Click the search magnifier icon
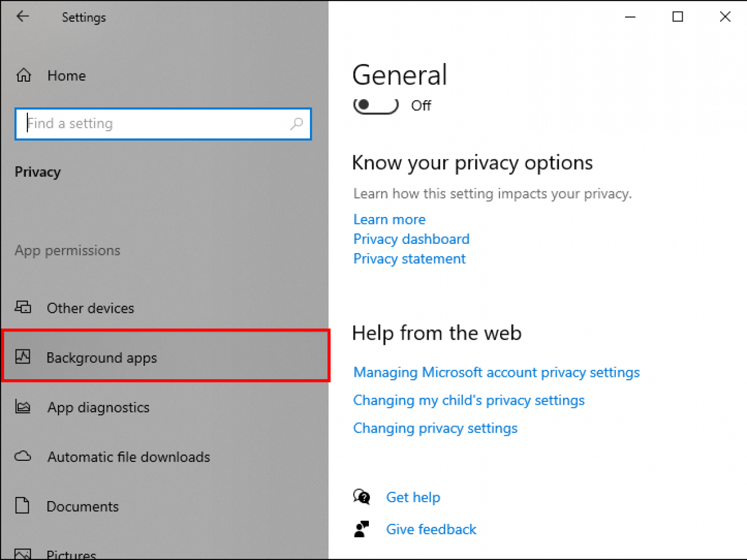 [296, 124]
